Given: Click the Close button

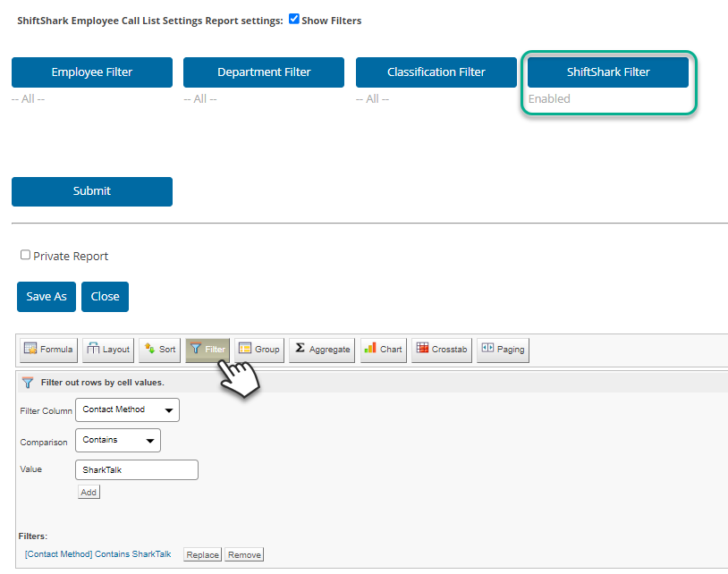Looking at the screenshot, I should 105,297.
